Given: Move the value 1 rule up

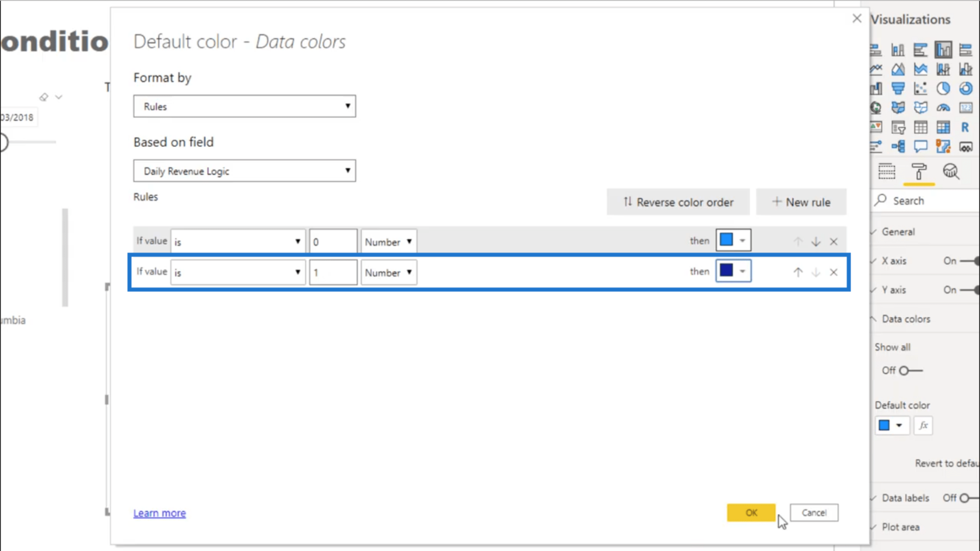Looking at the screenshot, I should [x=797, y=272].
